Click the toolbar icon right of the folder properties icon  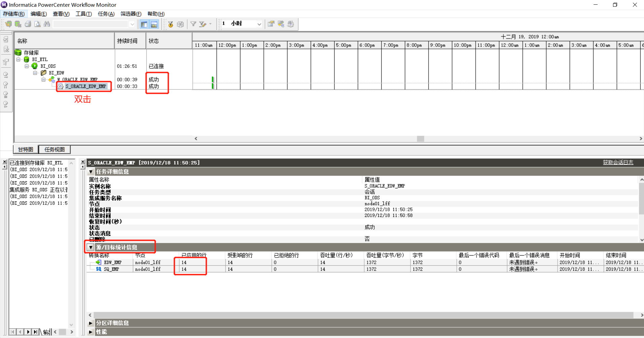pos(281,24)
